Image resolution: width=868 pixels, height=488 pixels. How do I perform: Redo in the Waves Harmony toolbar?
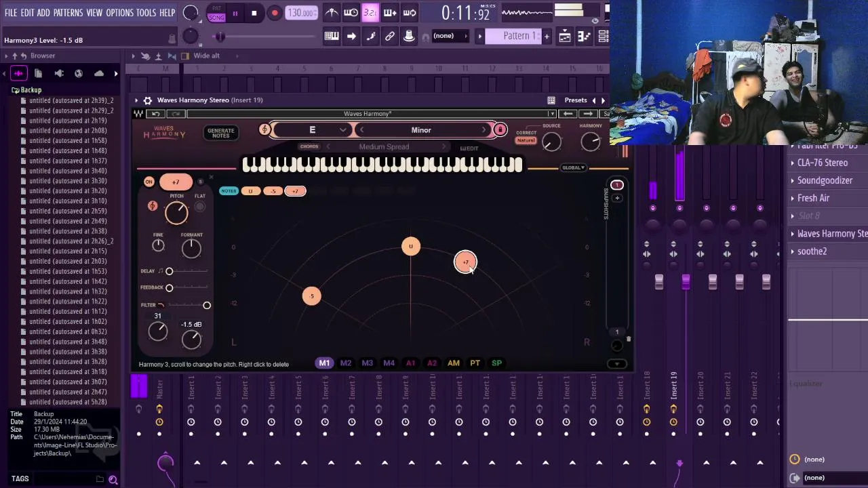[x=176, y=114]
